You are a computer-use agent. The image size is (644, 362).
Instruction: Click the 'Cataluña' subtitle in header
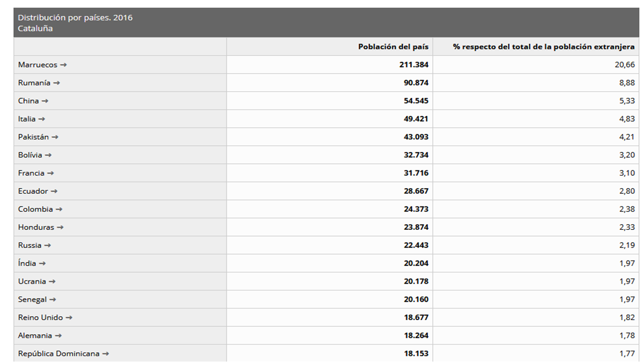click(x=35, y=28)
